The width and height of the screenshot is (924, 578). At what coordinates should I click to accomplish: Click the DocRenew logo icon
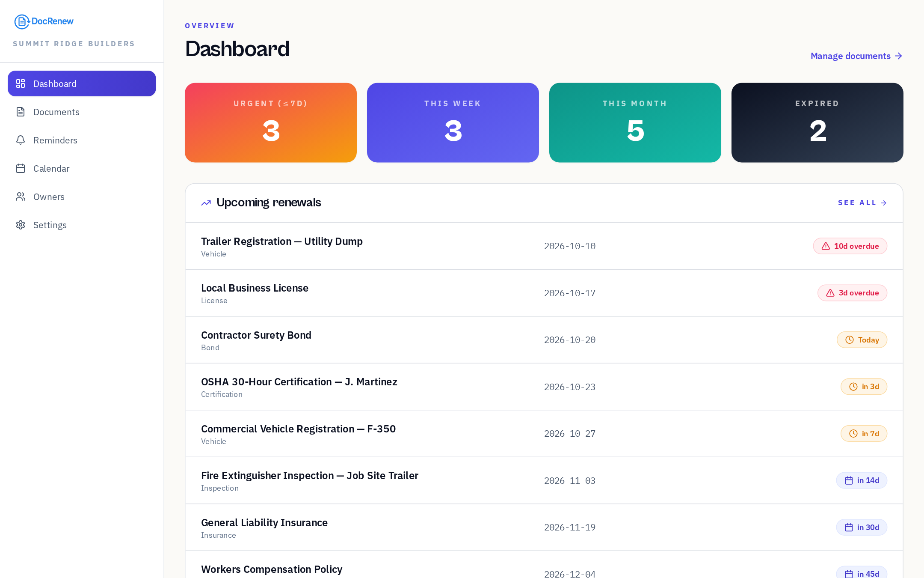22,21
